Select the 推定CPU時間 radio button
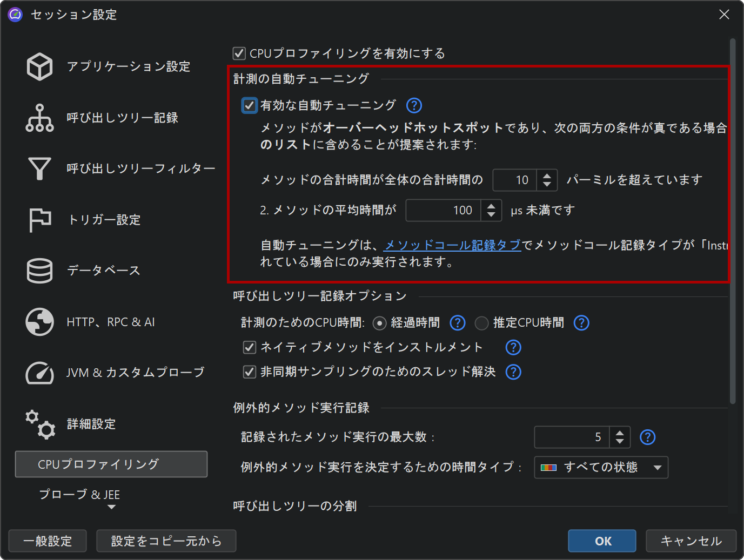The image size is (744, 560). click(481, 323)
